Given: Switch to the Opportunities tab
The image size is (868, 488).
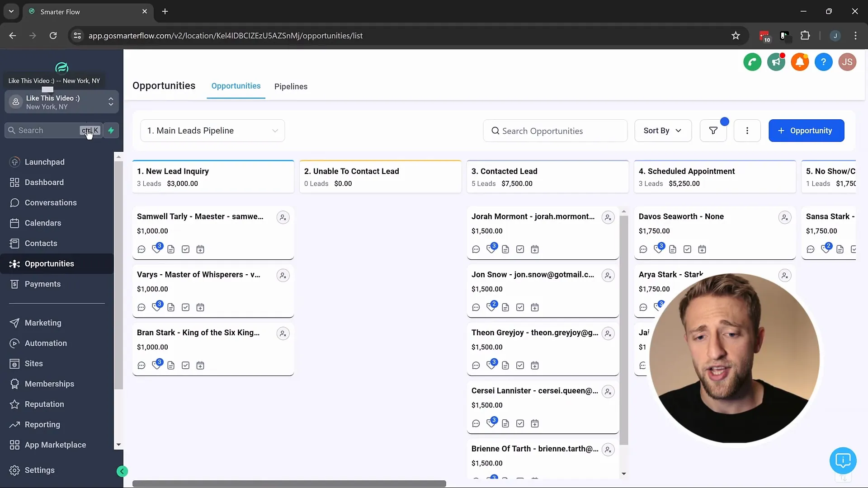Looking at the screenshot, I should 236,86.
